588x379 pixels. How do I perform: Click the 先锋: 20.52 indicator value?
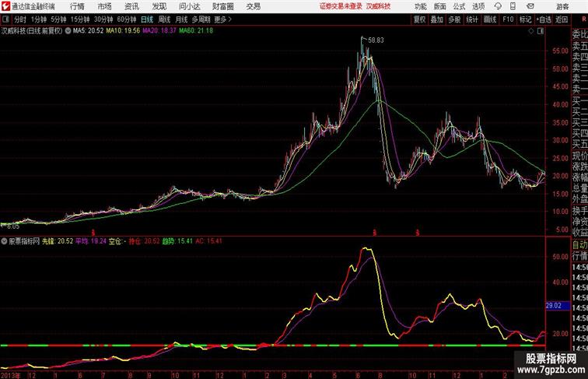(58, 241)
